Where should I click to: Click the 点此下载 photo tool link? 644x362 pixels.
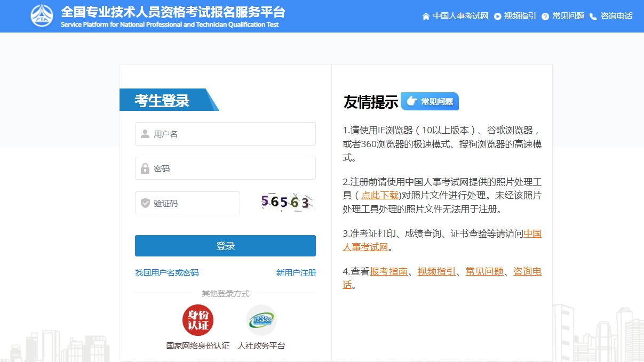pyautogui.click(x=380, y=195)
